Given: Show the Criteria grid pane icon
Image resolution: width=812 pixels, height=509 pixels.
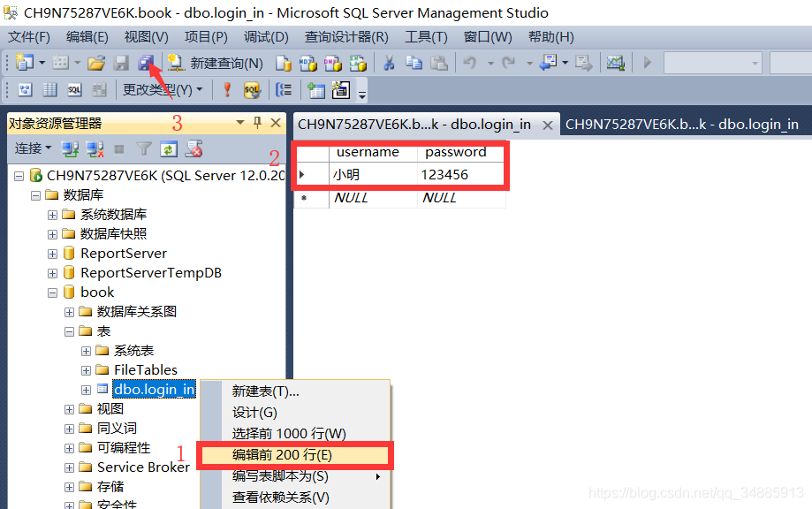Looking at the screenshot, I should pos(49,90).
